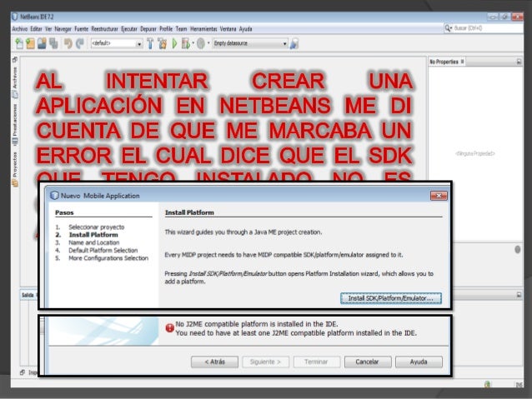Click step 'Seleccionar proyecto' in Pasos list
Viewport: 532px width, 399px height.
coord(97,227)
